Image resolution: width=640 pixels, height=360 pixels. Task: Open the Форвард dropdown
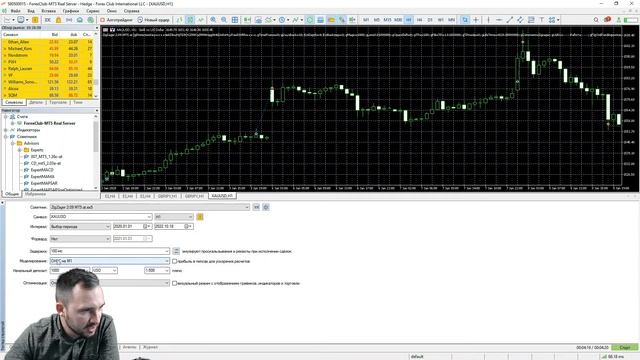coord(80,238)
